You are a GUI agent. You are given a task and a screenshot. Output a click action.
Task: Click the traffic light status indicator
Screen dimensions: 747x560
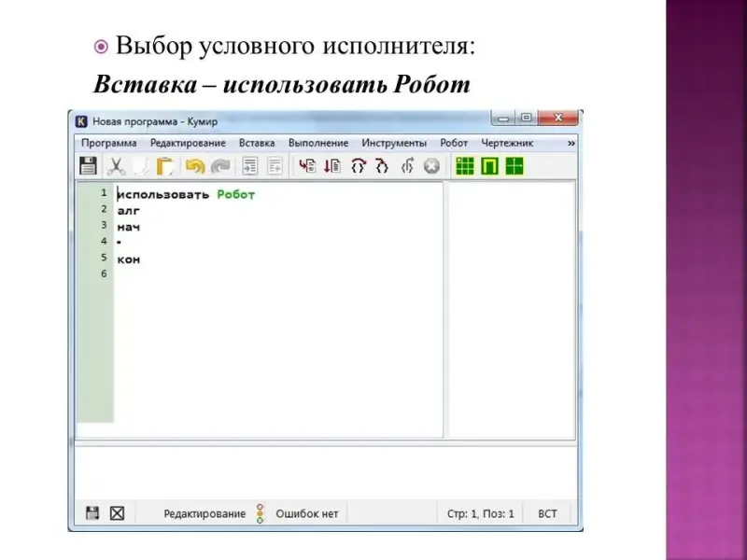[261, 513]
